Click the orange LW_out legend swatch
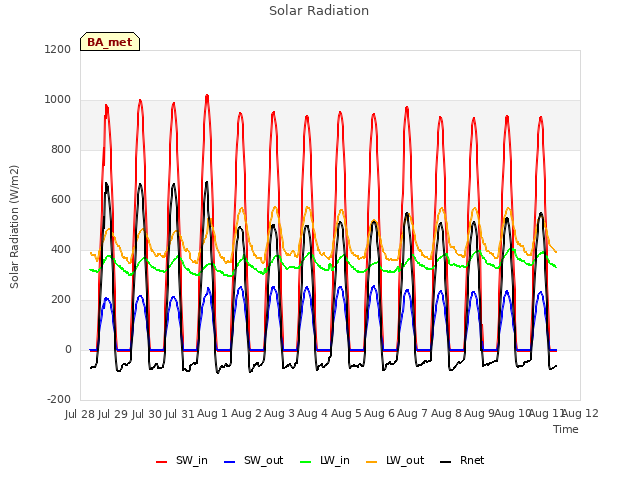Image resolution: width=640 pixels, height=480 pixels. pos(372,462)
